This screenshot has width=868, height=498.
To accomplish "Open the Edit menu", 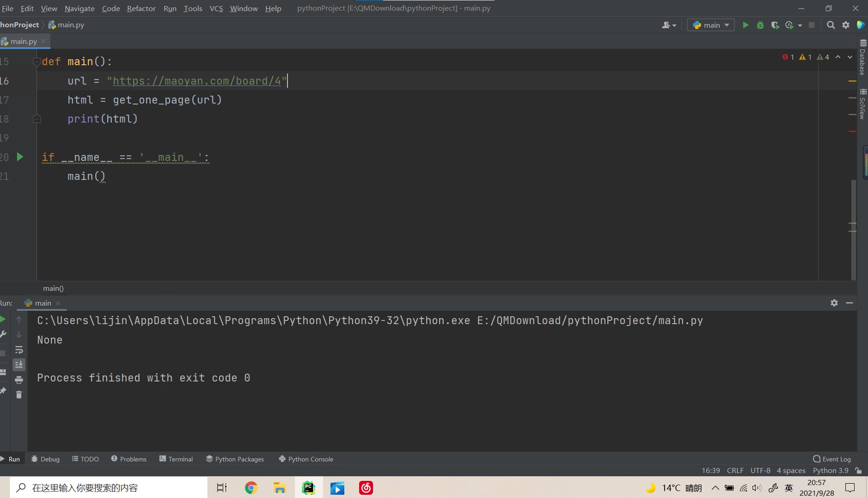I will coord(27,8).
